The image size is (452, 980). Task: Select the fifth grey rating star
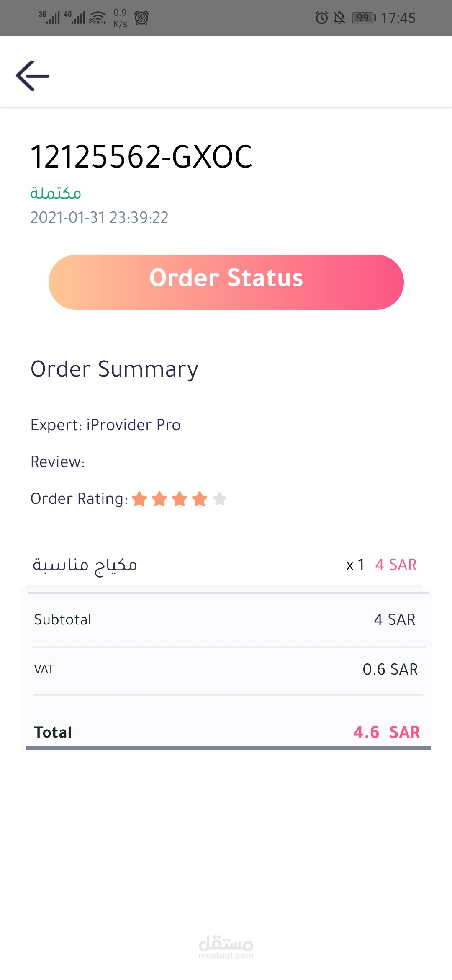tap(220, 499)
